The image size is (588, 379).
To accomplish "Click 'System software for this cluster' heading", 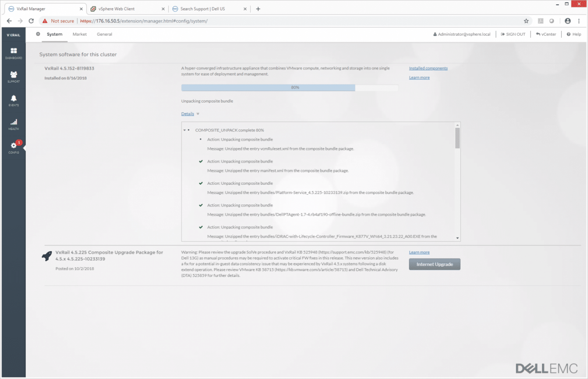I will point(78,54).
